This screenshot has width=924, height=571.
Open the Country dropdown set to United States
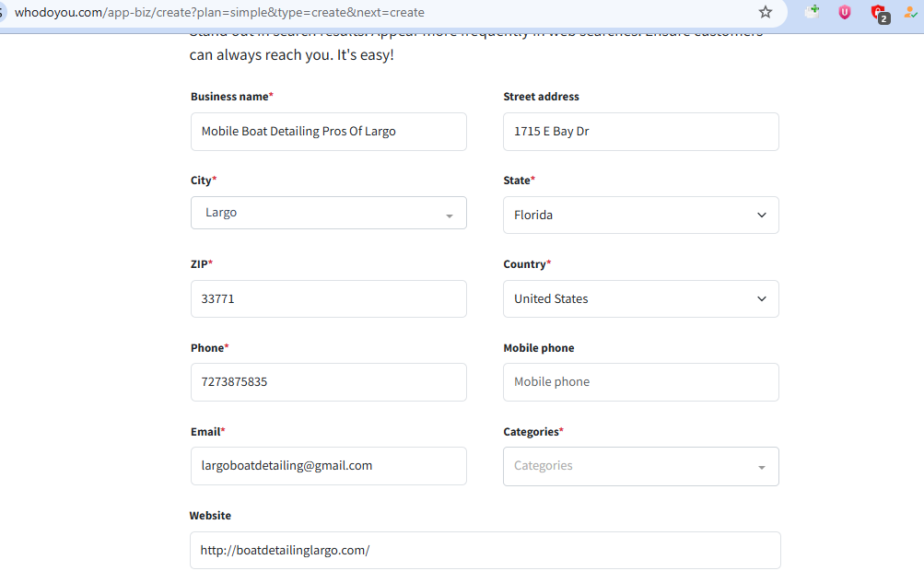(640, 298)
